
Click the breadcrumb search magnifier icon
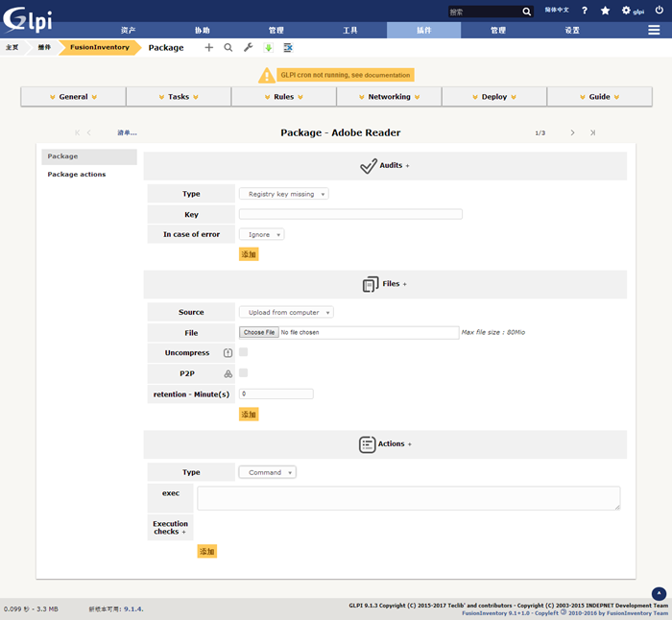coord(228,48)
